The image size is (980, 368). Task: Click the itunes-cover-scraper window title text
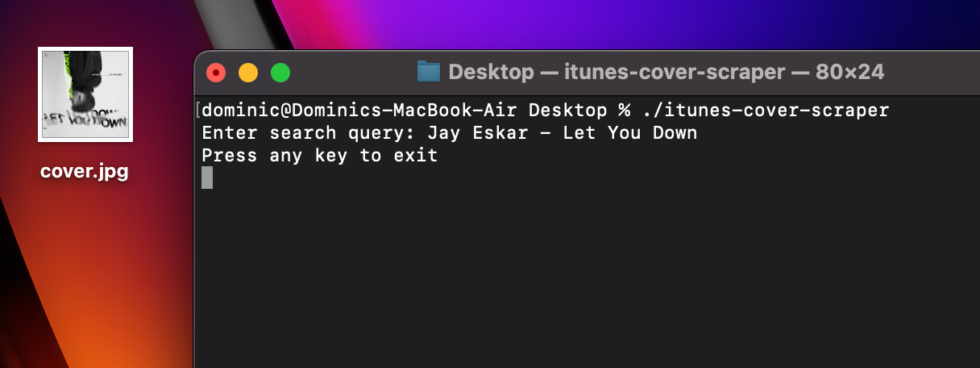(675, 73)
